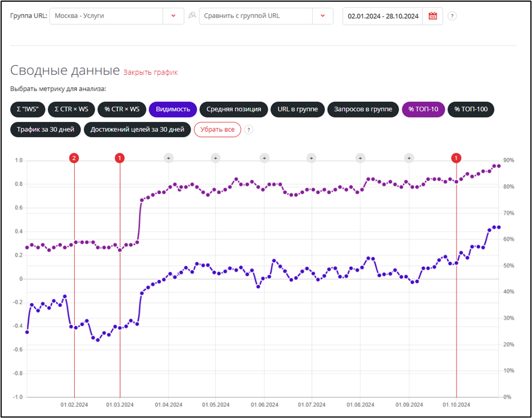532x418 pixels.
Task: Click the plus marker above 01.05.2024
Action: pyautogui.click(x=215, y=158)
